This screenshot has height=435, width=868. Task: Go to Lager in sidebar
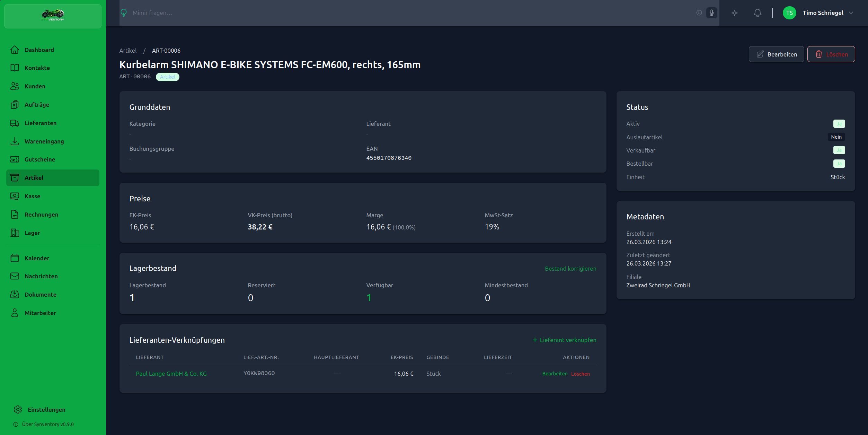pos(32,233)
